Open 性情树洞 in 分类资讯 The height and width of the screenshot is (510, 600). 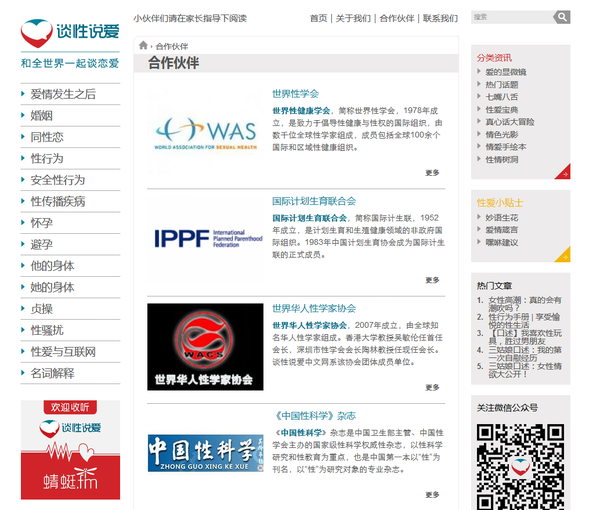point(502,160)
